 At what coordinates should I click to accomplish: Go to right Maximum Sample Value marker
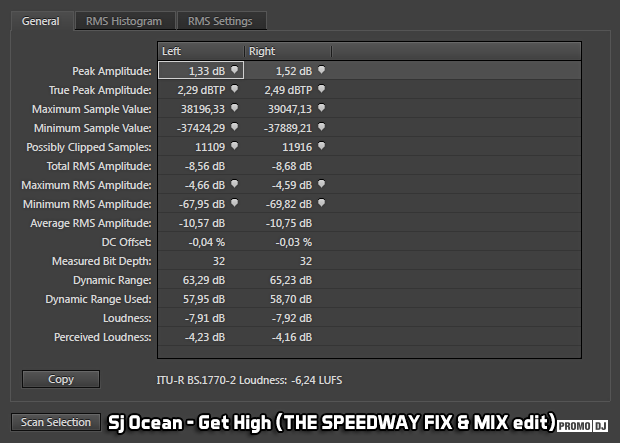[321, 108]
